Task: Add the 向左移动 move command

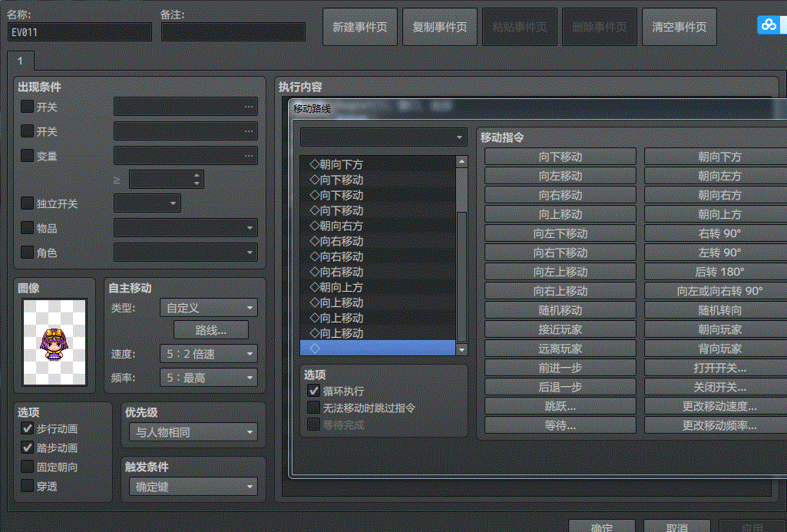Action: point(560,176)
